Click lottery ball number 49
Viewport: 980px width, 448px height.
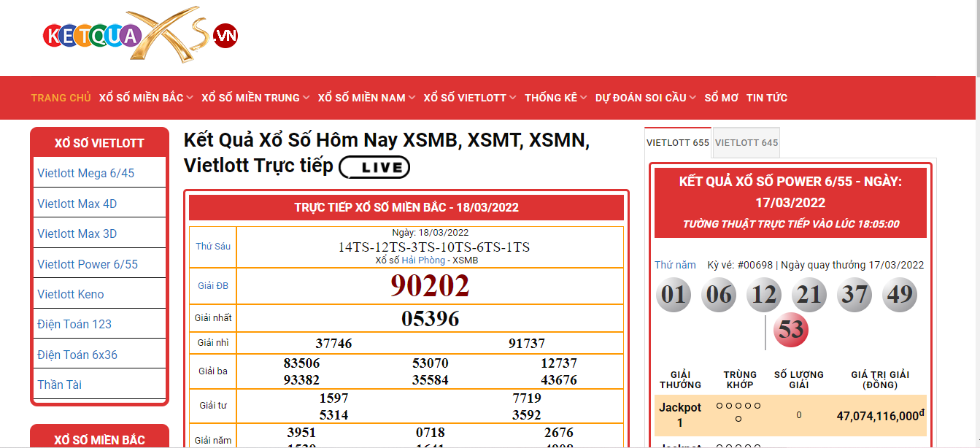coord(900,295)
